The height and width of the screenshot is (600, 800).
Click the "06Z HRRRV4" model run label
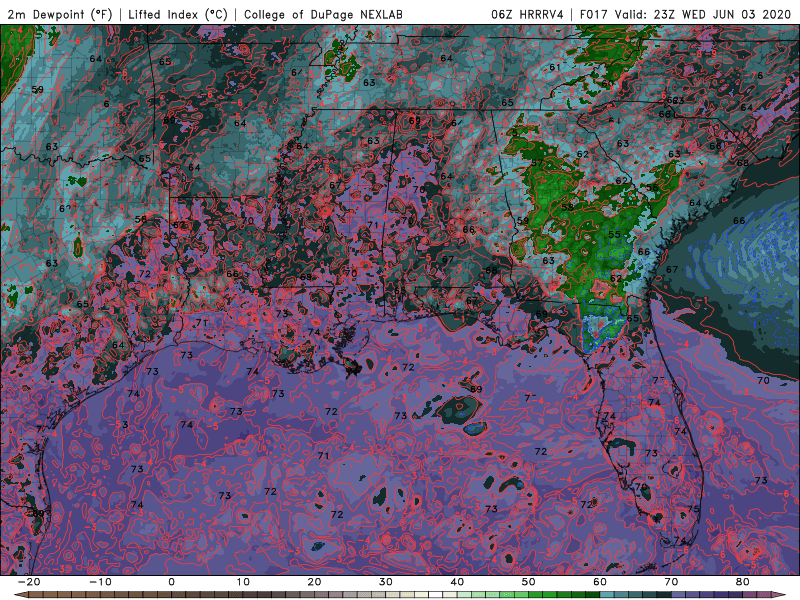click(527, 14)
